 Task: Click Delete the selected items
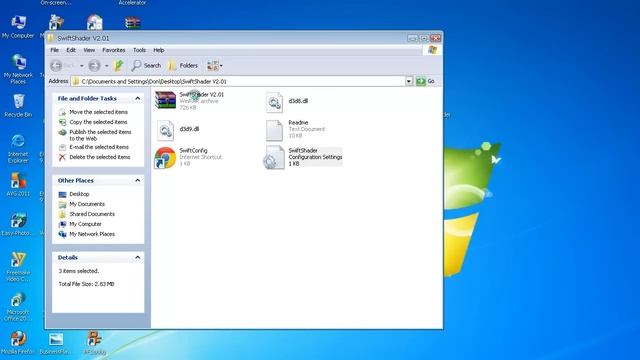[100, 157]
